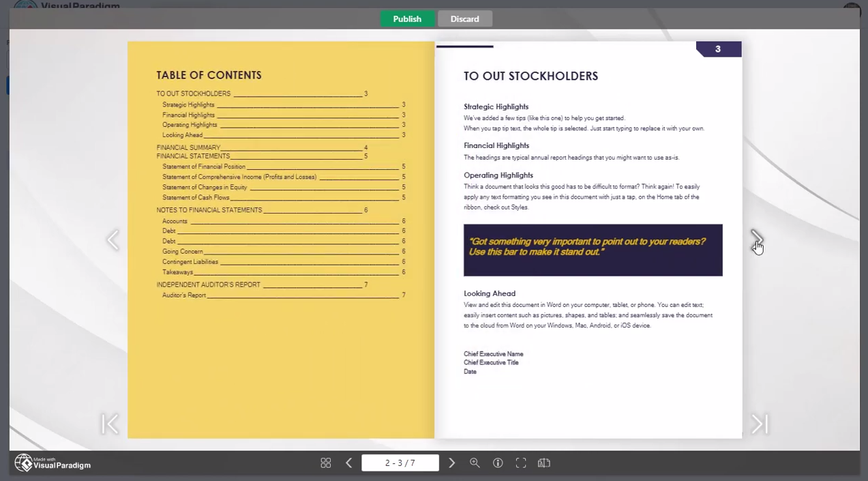
Task: Turn to the next page with the right chevron
Action: tap(758, 240)
